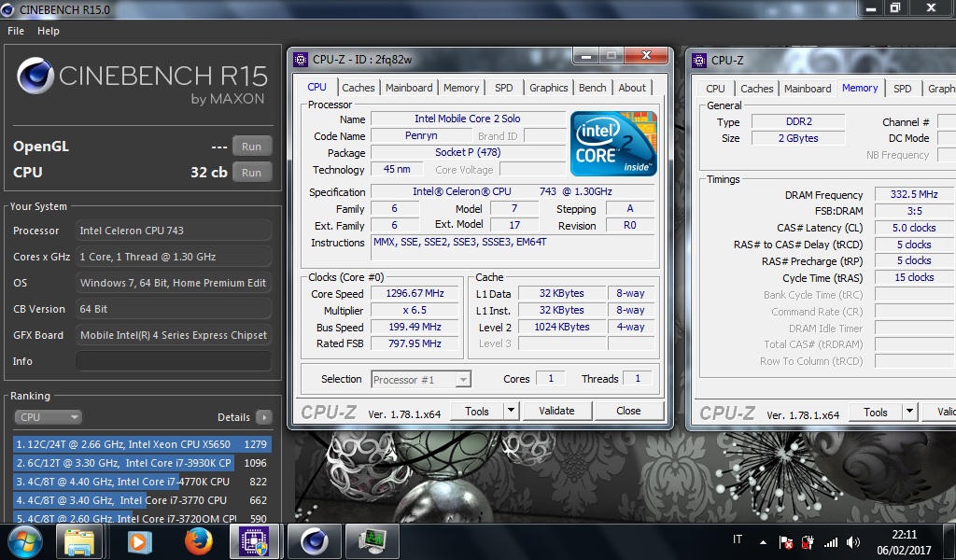Click the red shield security tray icon
This screenshot has height=560, width=956.
[x=808, y=541]
